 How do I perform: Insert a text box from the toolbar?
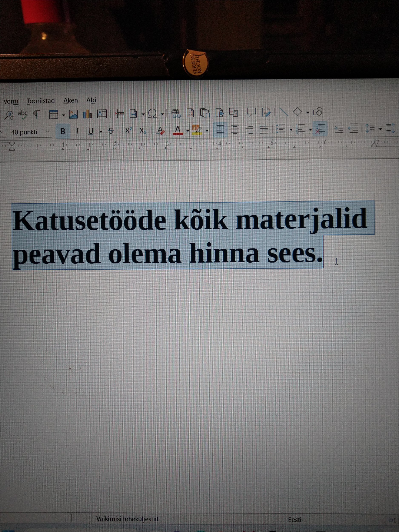(x=102, y=114)
